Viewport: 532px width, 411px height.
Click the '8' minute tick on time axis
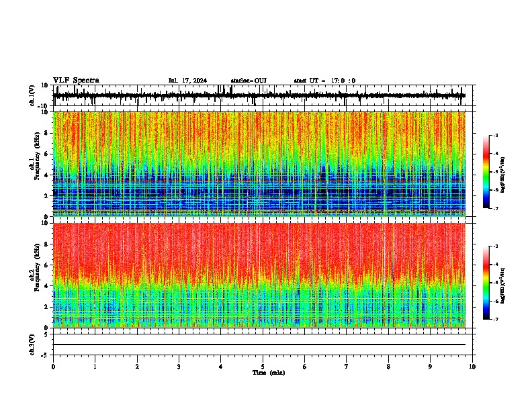click(388, 367)
